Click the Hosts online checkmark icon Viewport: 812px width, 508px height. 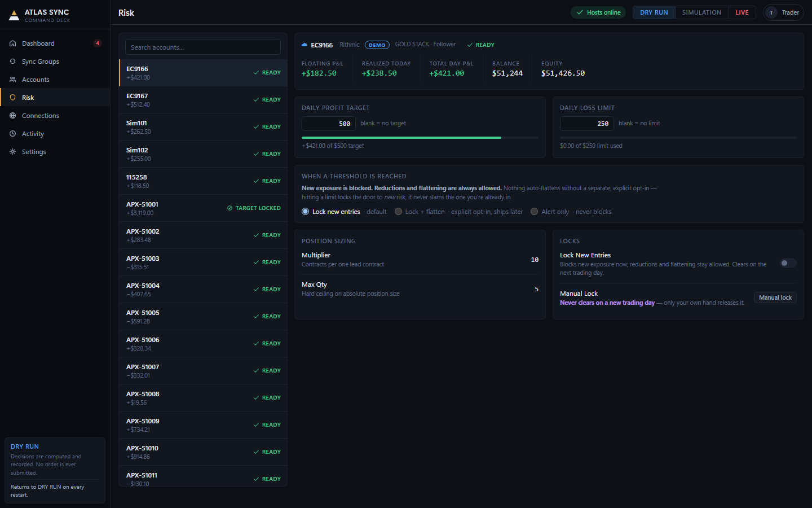(580, 12)
